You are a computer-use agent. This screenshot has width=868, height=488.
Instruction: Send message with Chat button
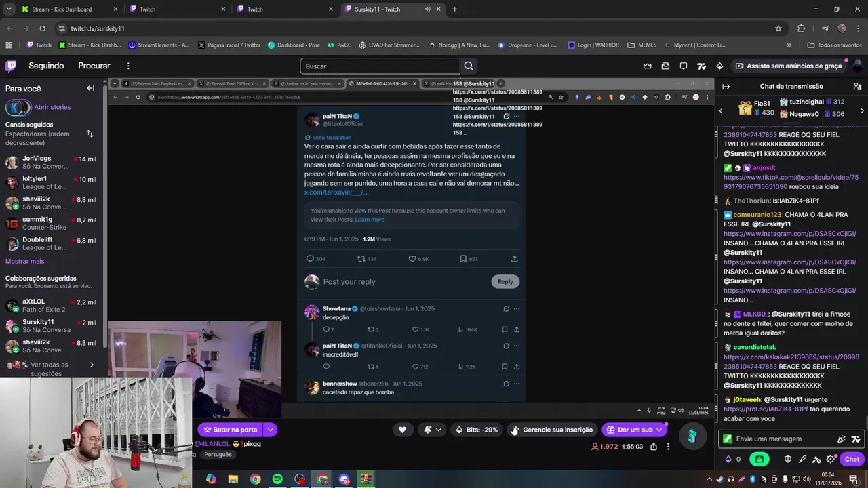(852, 459)
